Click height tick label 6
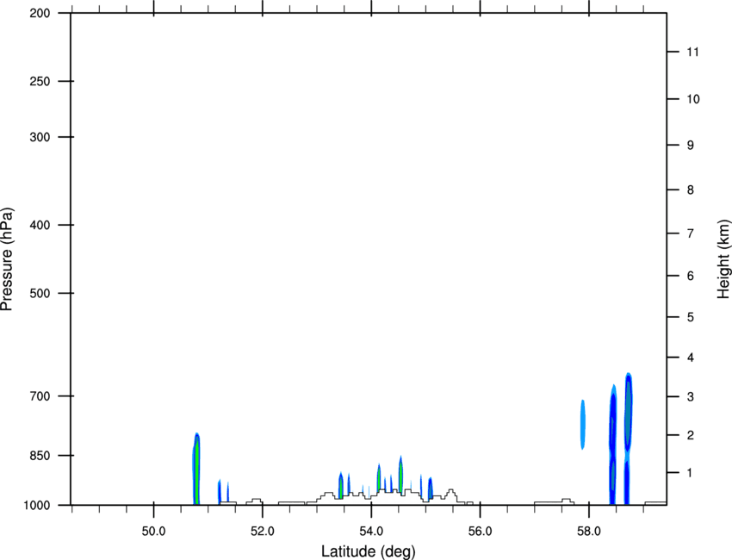Screen dimensions: 732x560 (691, 276)
